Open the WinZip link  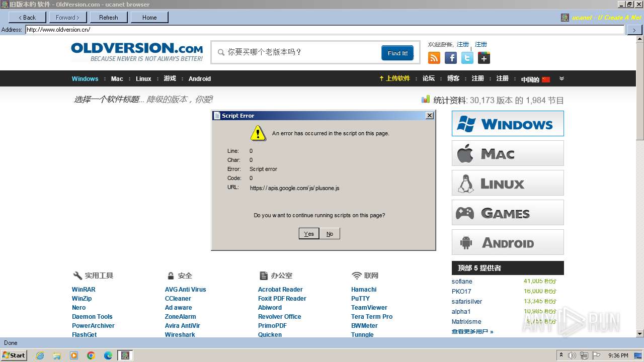coord(82,299)
